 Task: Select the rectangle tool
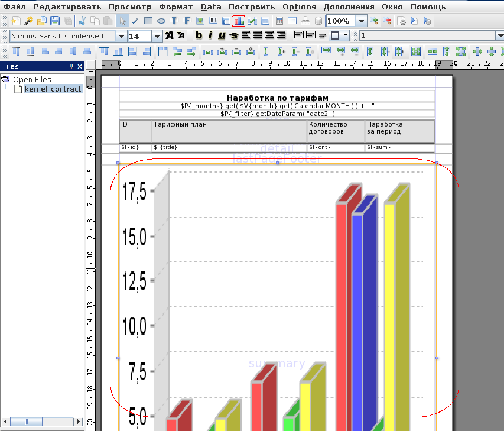click(x=148, y=21)
